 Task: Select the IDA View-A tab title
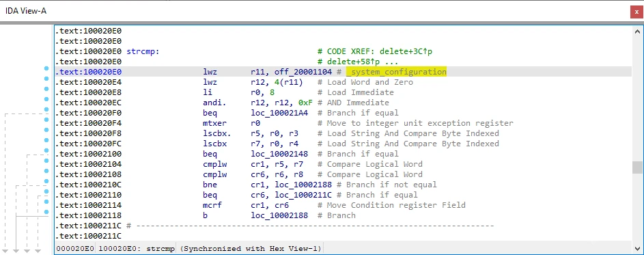pos(25,11)
